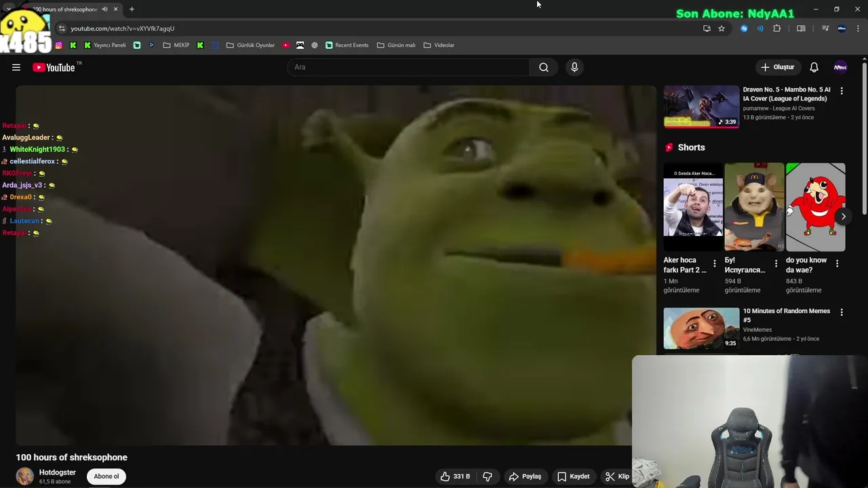The width and height of the screenshot is (868, 488).
Task: Click the address bar URL
Action: [123, 28]
